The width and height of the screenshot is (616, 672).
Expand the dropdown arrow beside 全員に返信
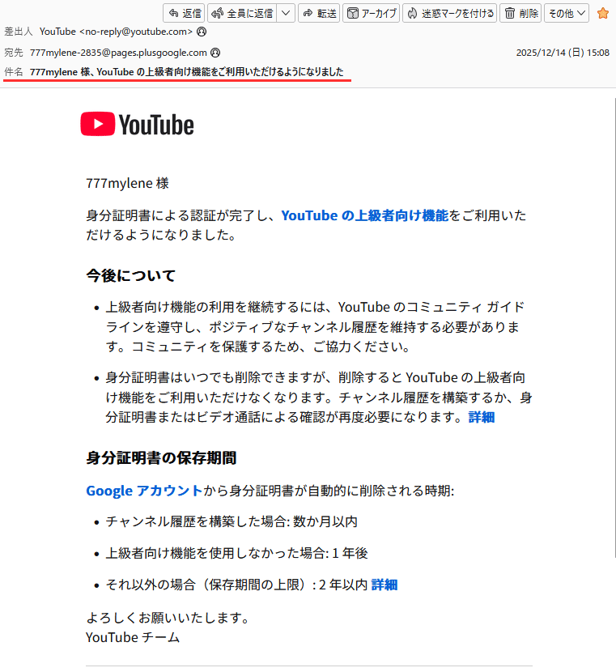point(286,13)
